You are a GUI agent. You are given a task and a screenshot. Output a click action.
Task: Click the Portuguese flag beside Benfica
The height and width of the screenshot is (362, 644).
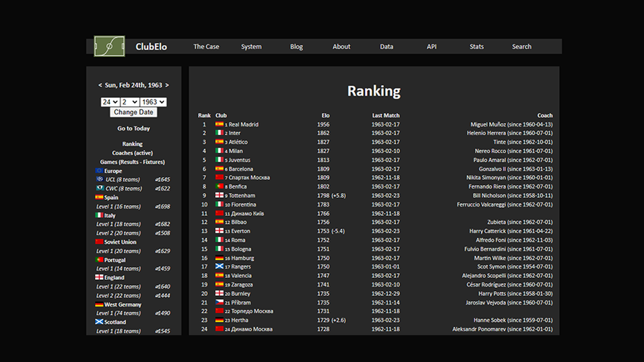click(x=219, y=186)
